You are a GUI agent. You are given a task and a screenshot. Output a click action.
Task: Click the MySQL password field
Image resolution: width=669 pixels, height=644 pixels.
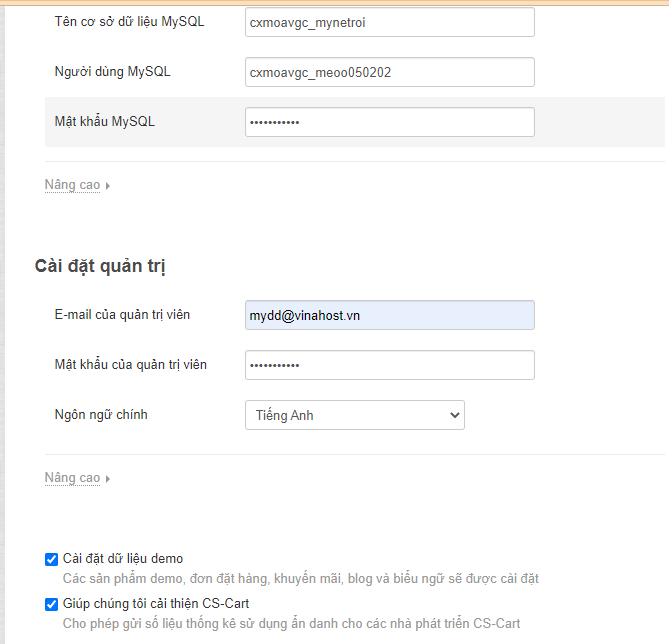[x=389, y=122]
